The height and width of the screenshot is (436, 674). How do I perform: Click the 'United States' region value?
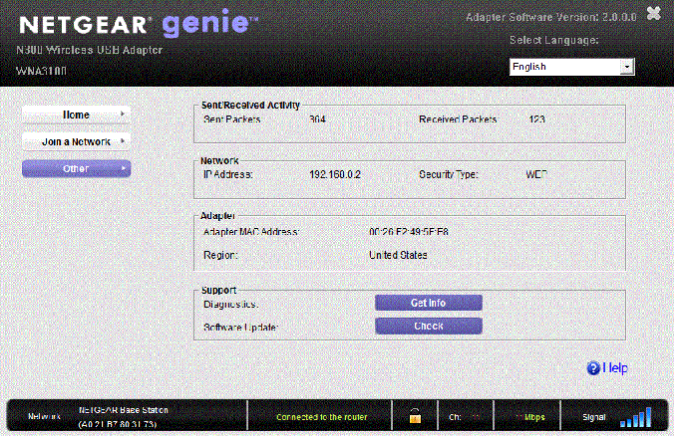tap(398, 255)
